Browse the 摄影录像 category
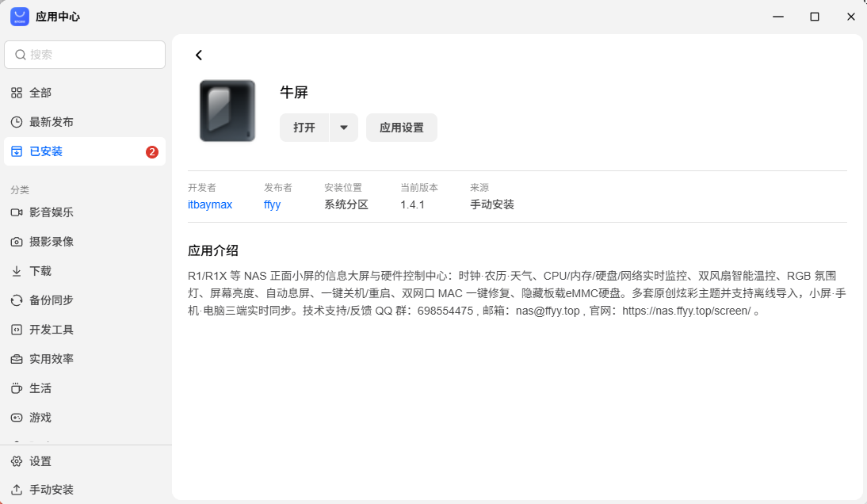The height and width of the screenshot is (504, 867). pos(85,242)
